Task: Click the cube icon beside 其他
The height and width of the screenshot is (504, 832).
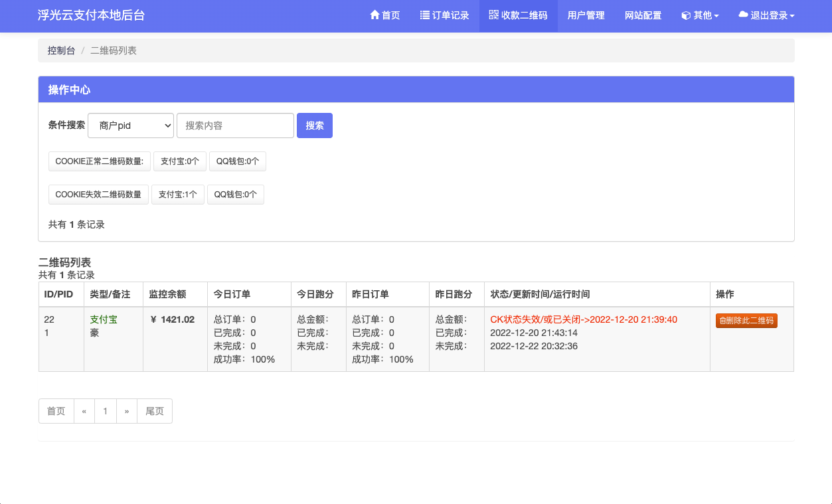Action: tap(686, 15)
